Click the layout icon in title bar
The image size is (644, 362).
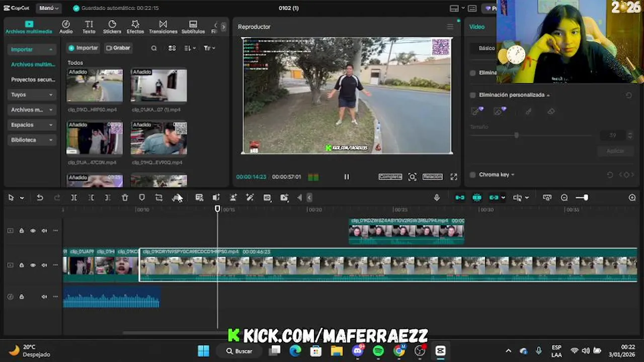[x=454, y=8]
